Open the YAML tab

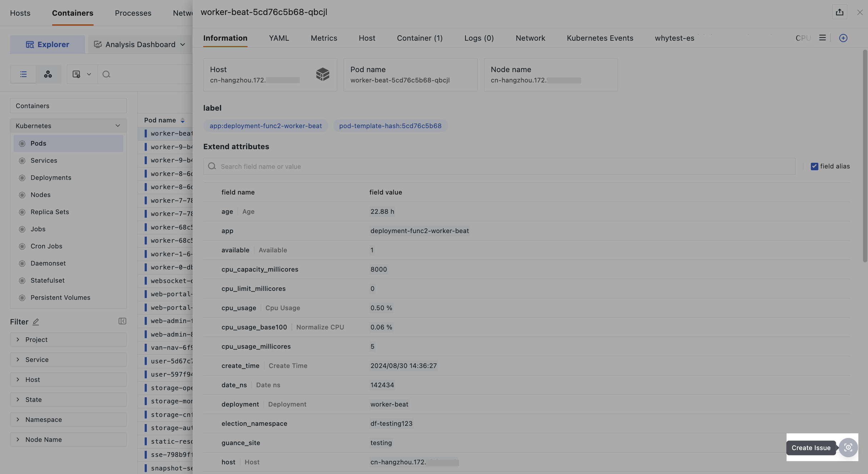pyautogui.click(x=279, y=38)
